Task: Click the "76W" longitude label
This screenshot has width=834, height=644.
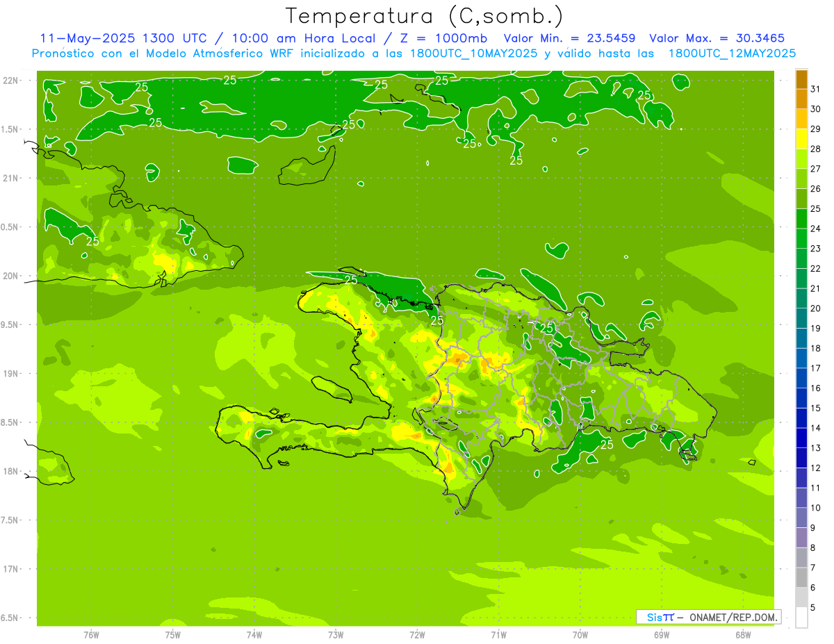Action: (91, 635)
